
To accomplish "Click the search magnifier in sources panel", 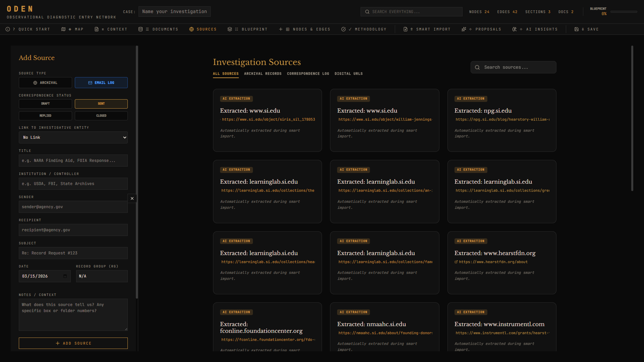I will coord(477,67).
